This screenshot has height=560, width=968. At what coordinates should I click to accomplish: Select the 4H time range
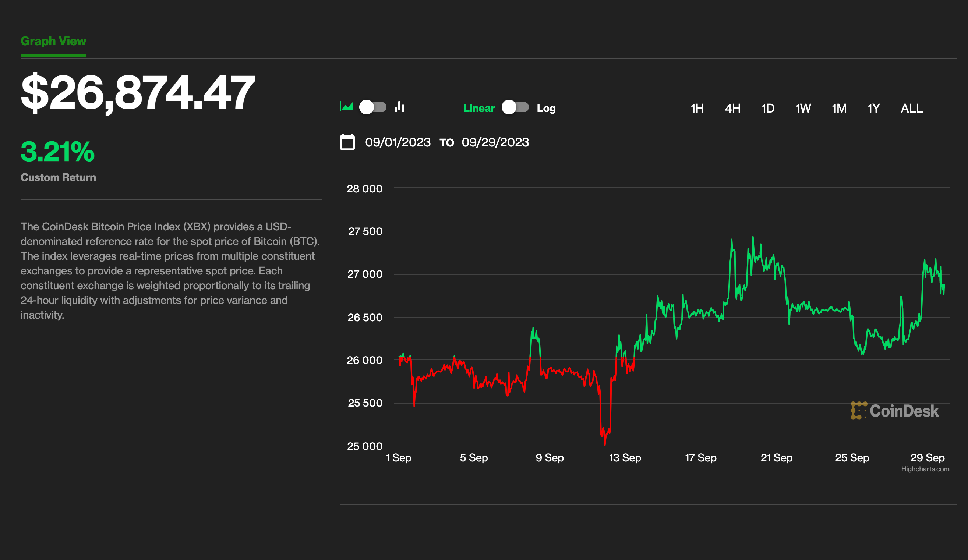click(732, 108)
